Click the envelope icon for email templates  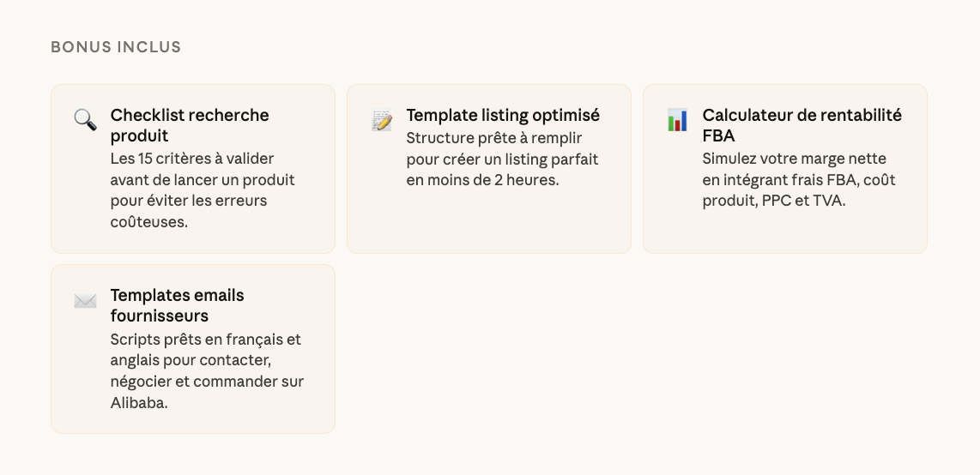click(x=85, y=301)
